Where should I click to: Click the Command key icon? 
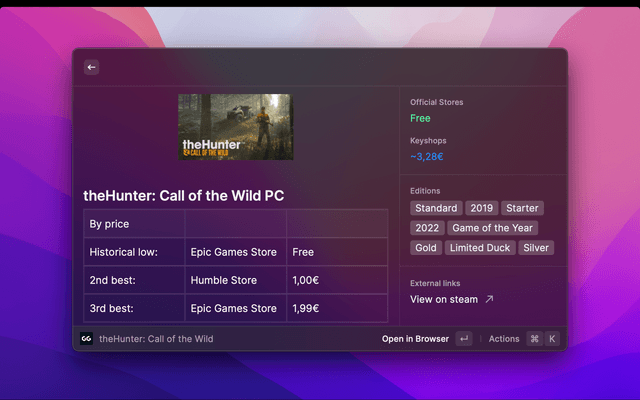click(534, 339)
